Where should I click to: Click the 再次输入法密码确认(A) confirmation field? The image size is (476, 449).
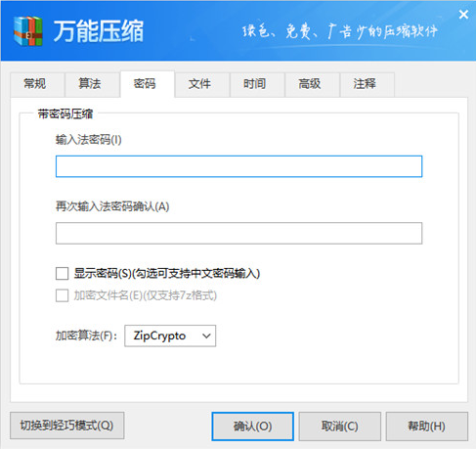coord(238,233)
